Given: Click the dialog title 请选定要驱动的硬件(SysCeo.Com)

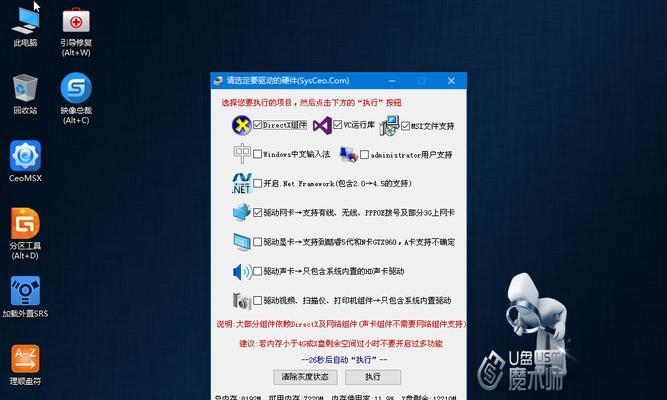Looking at the screenshot, I should [x=288, y=80].
